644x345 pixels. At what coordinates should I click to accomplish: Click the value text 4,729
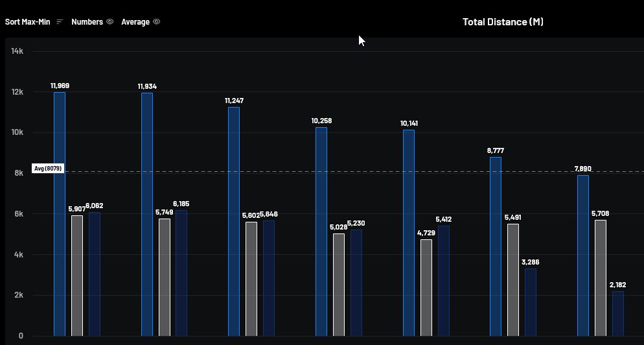click(x=426, y=233)
